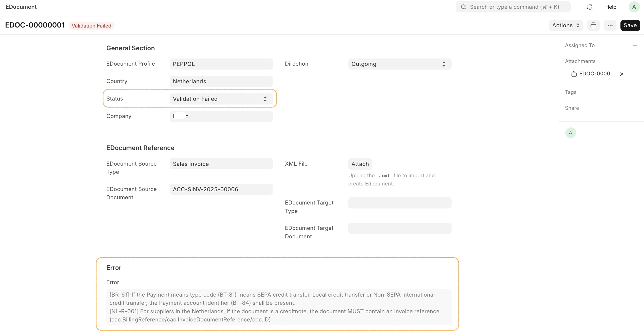Viewport: 644px width, 336px height.
Task: Add a tag with Tags plus icon
Action: tap(635, 92)
